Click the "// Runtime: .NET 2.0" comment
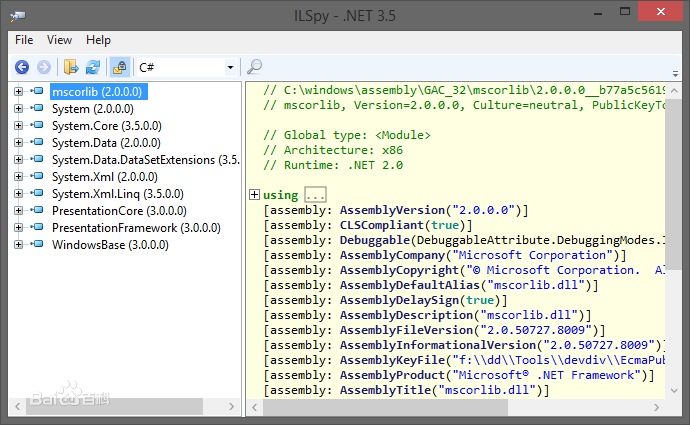690x425 pixels. (333, 165)
